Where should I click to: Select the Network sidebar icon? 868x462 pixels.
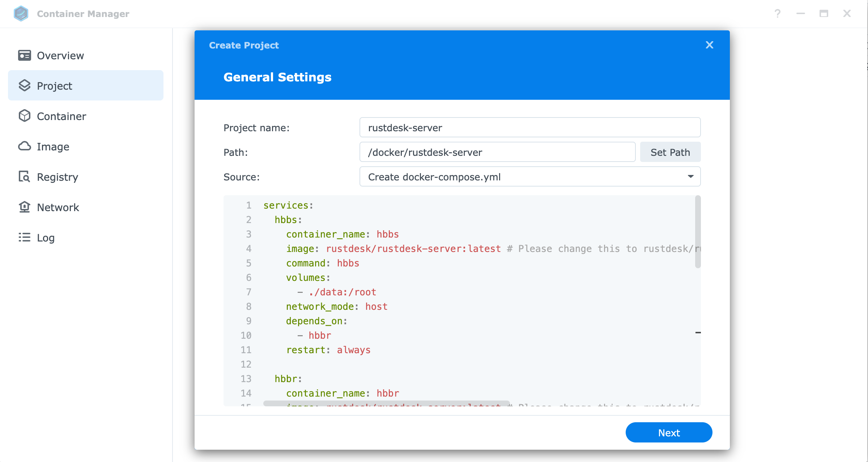[x=24, y=207]
